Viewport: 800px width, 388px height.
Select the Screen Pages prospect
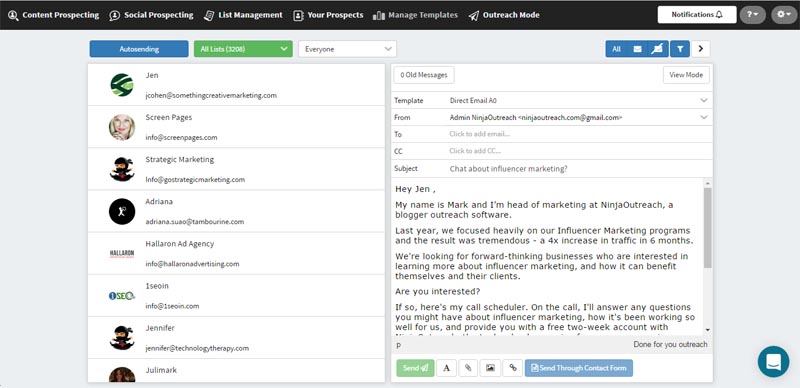tap(236, 127)
